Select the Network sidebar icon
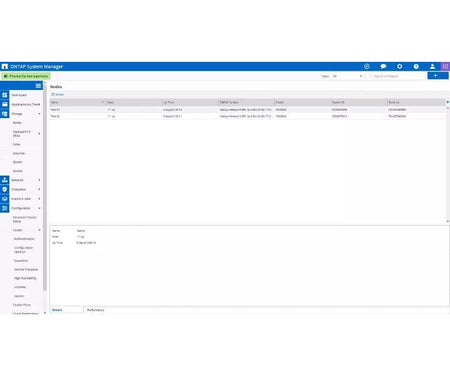This screenshot has height=375, width=450. [x=5, y=180]
